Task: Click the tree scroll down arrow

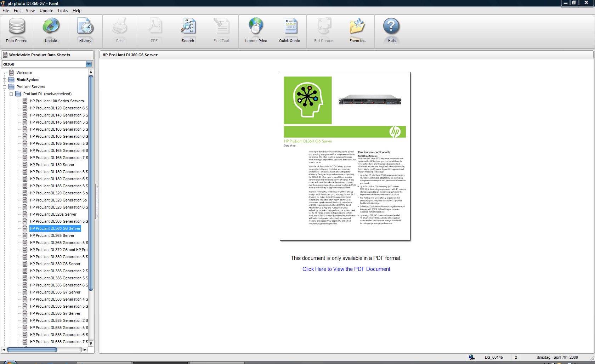Action: [91, 343]
